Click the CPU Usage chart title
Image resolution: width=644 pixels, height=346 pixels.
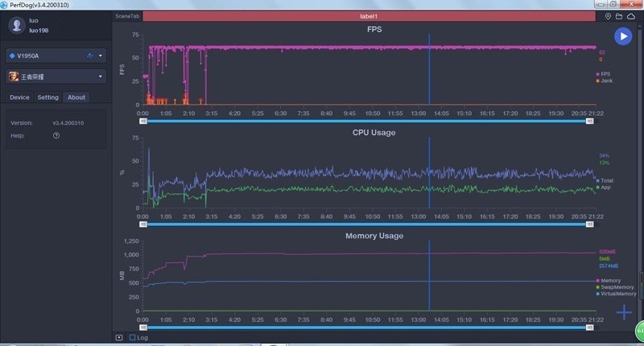coord(374,133)
